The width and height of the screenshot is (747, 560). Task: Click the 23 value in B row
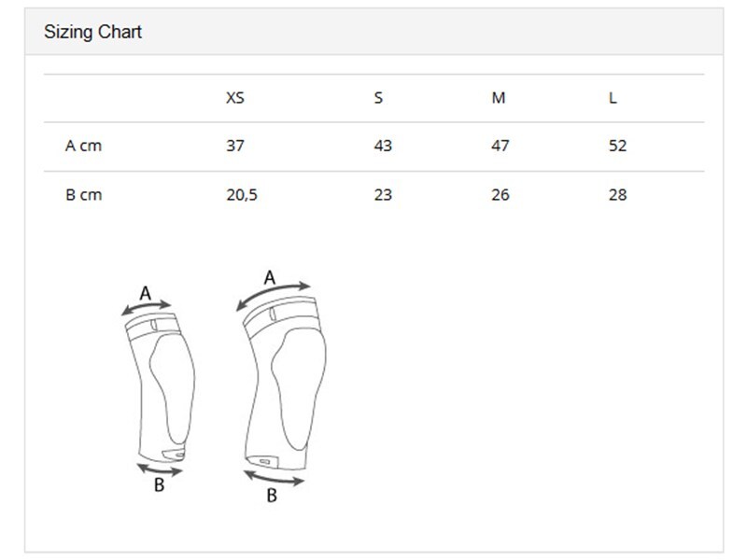pos(383,195)
